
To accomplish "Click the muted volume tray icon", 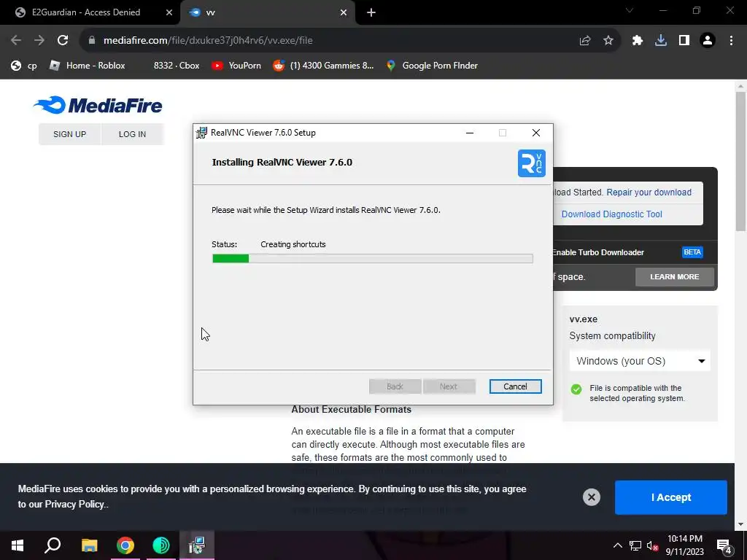I will tap(652, 545).
